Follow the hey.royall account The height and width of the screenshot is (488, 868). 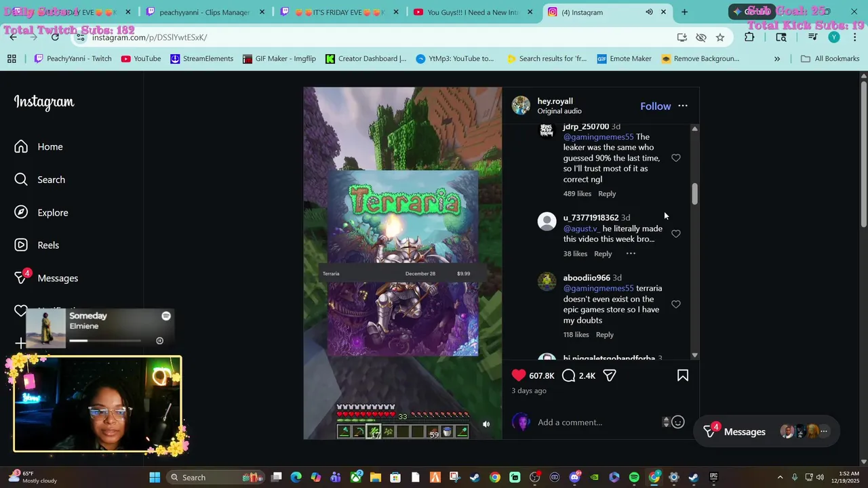[655, 106]
